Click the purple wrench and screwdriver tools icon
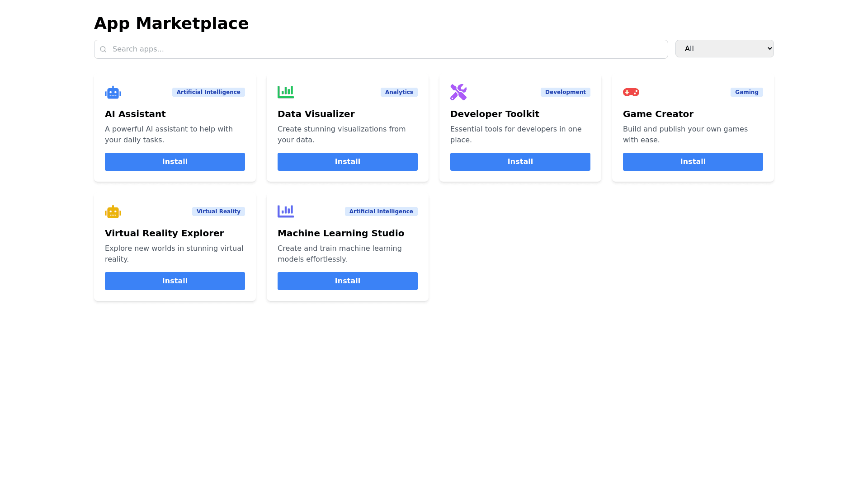 [458, 92]
